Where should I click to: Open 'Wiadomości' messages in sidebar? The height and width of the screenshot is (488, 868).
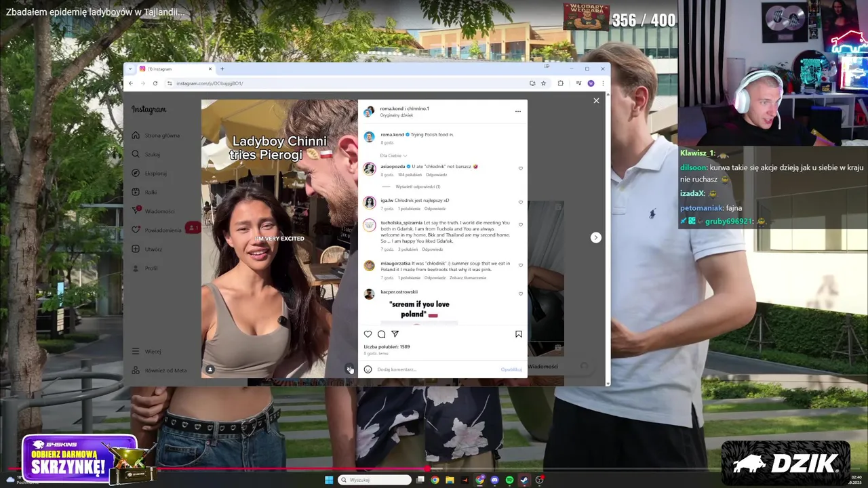153,211
